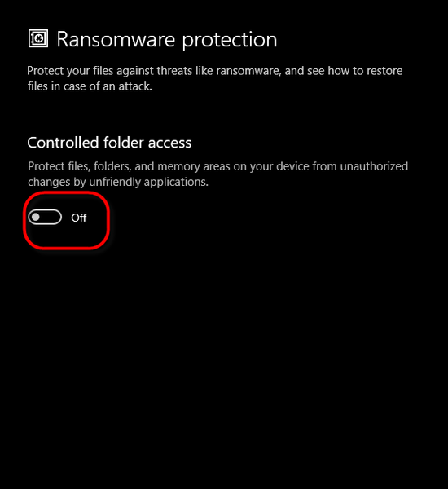This screenshot has height=489, width=448.
Task: Click the word 'protection' in the title
Action: pos(230,41)
